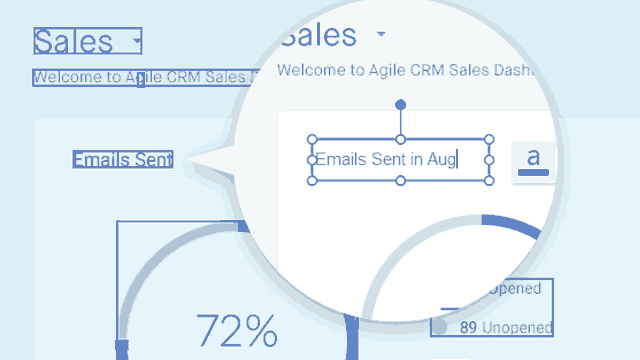The image size is (640, 360).
Task: Click the top-left resize handle of text box
Action: tap(312, 140)
